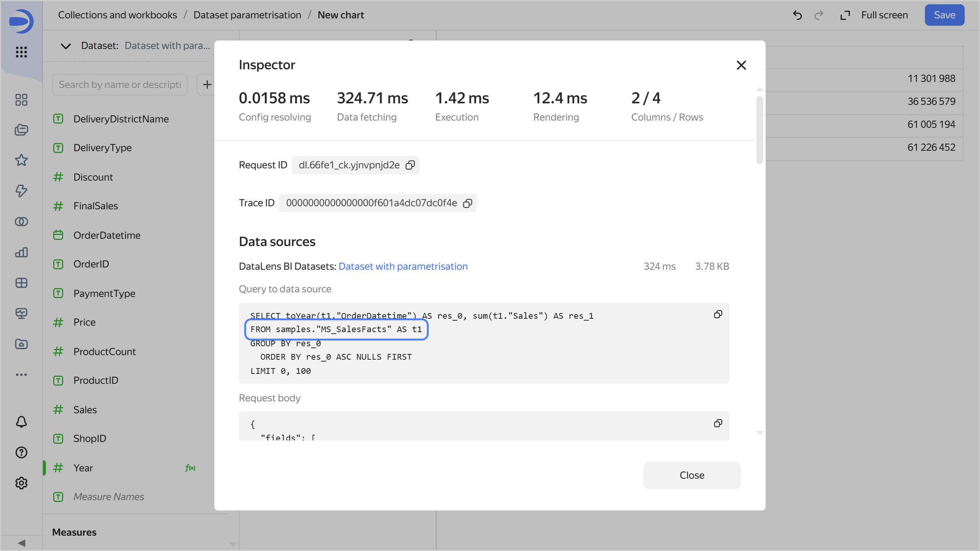Copy the SQL query to clipboard
This screenshot has width=980, height=551.
(x=718, y=315)
